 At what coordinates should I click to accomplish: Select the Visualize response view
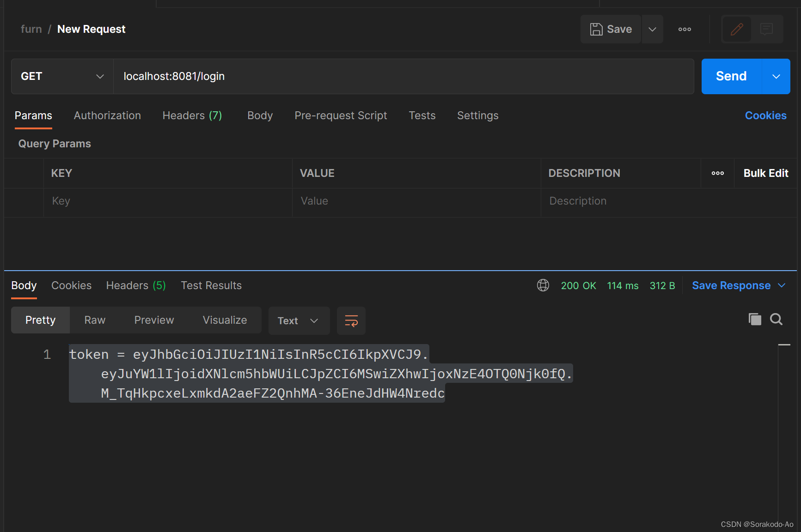coord(225,320)
